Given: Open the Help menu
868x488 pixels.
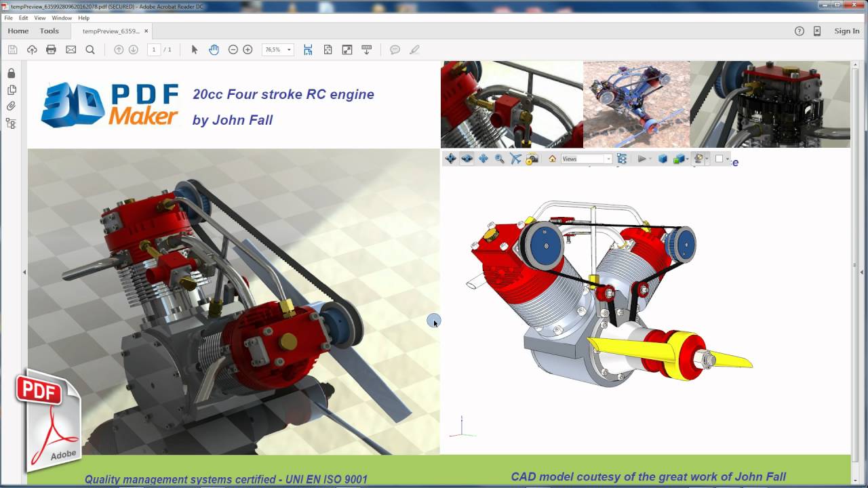Looking at the screenshot, I should pyautogui.click(x=84, y=18).
